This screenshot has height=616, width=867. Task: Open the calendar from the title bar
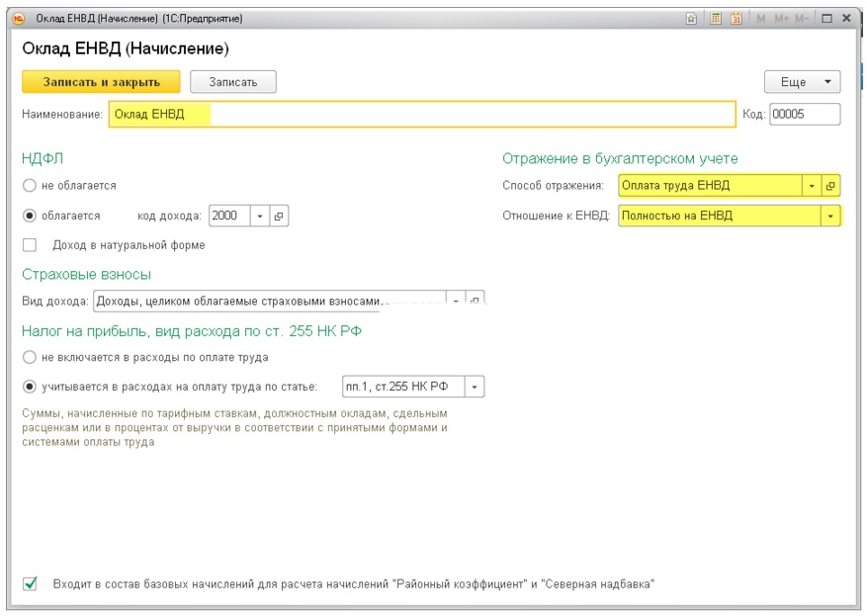pyautogui.click(x=736, y=18)
